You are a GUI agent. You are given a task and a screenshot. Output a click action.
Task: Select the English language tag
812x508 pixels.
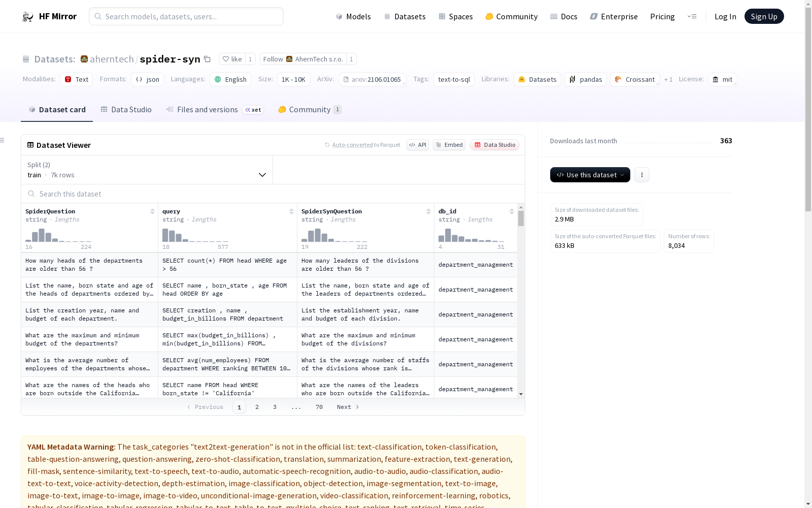(x=230, y=79)
